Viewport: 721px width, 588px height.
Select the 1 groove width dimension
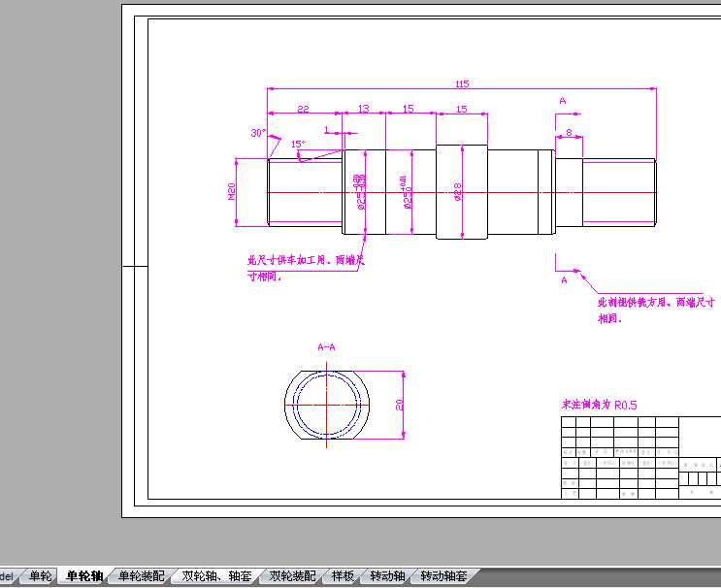[x=327, y=130]
